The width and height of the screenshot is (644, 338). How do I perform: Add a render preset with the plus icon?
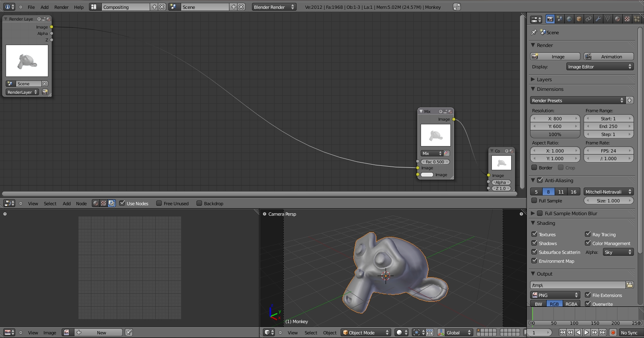tap(630, 100)
